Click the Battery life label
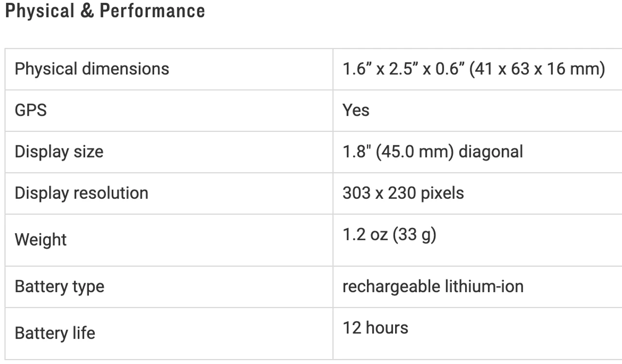Image resolution: width=622 pixels, height=364 pixels. click(x=55, y=333)
